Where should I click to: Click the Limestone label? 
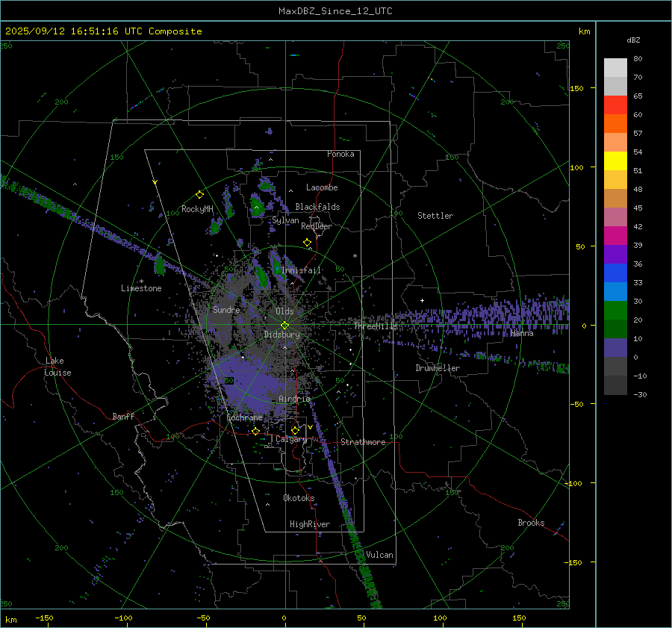click(x=141, y=288)
